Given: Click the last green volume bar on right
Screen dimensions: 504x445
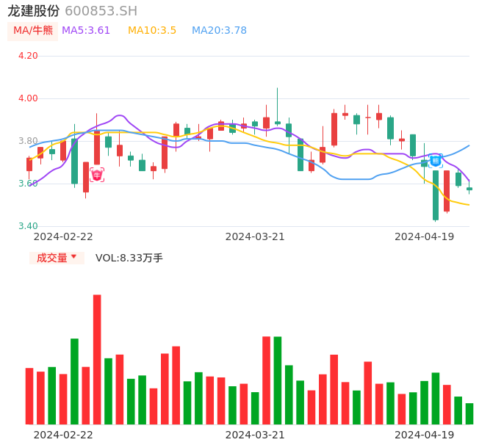Looking at the screenshot, I should 469,413.
